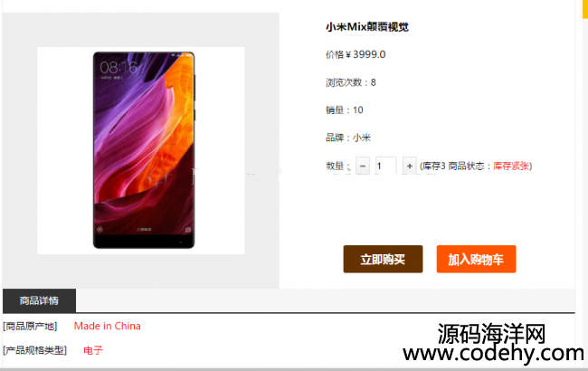Image resolution: width=588 pixels, height=371 pixels.
Task: Click the [产品规格类型] label
Action: [x=35, y=350]
